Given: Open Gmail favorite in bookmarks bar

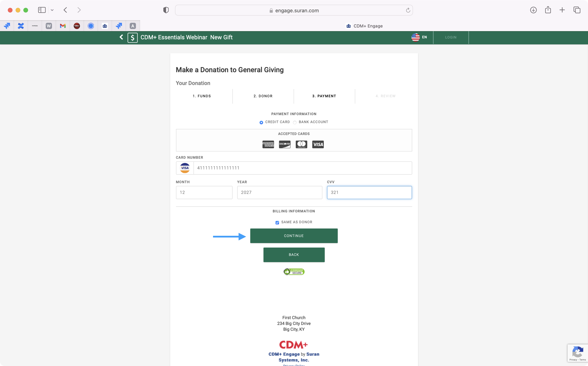Looking at the screenshot, I should 63,26.
